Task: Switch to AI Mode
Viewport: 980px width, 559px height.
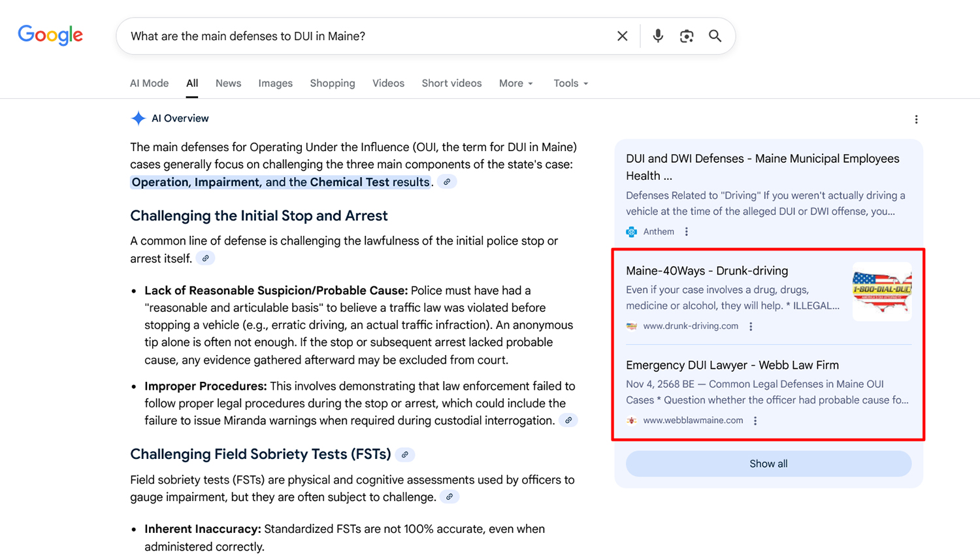Action: point(149,83)
